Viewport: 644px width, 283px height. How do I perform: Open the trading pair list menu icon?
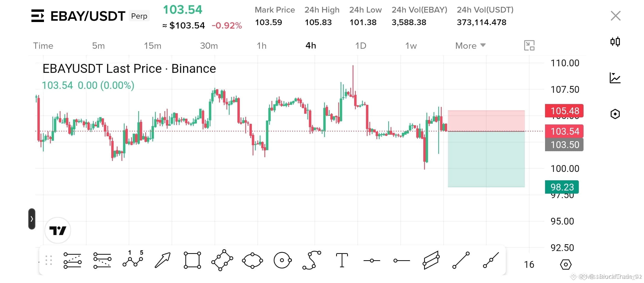point(38,16)
